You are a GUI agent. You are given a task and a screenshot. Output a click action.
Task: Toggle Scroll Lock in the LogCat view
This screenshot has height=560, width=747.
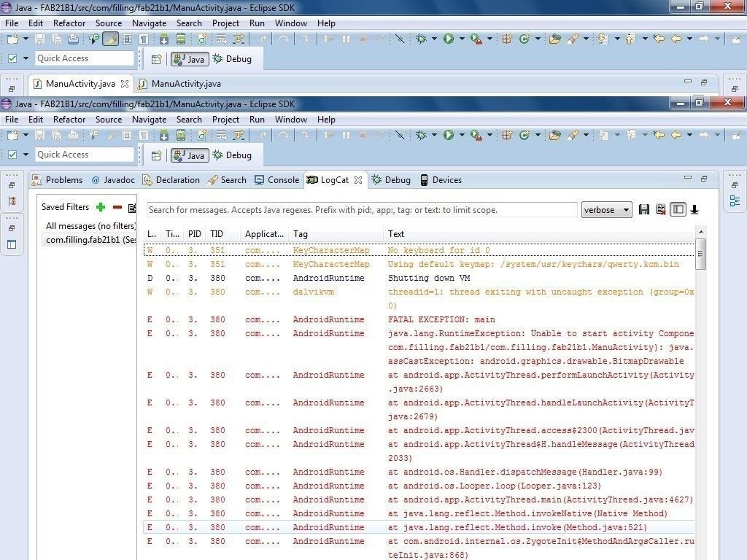(x=694, y=209)
